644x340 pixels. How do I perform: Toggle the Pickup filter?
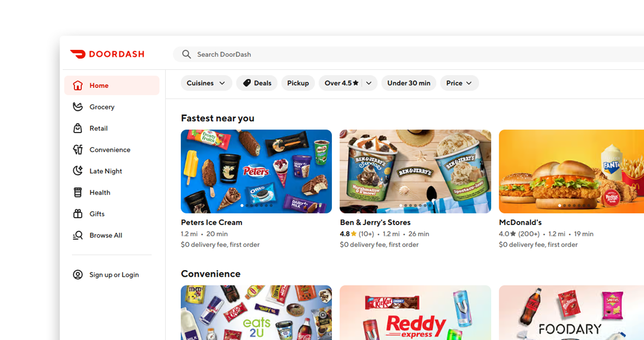click(x=298, y=83)
